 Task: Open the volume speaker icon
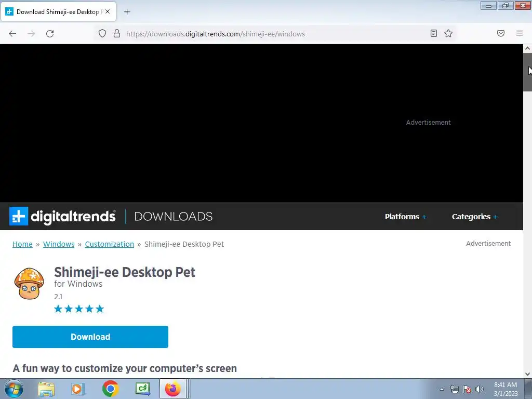[x=479, y=389]
